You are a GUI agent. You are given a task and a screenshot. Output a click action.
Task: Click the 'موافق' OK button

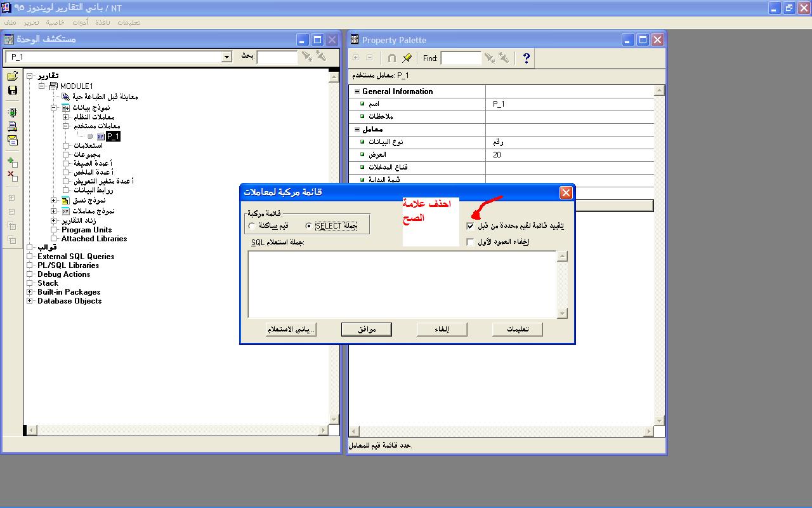click(366, 330)
